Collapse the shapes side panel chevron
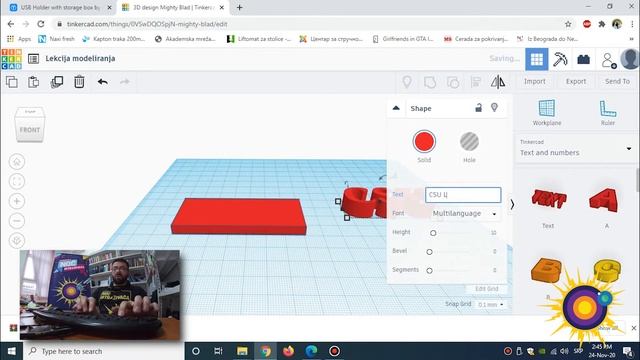This screenshot has height=360, width=640. click(x=512, y=204)
